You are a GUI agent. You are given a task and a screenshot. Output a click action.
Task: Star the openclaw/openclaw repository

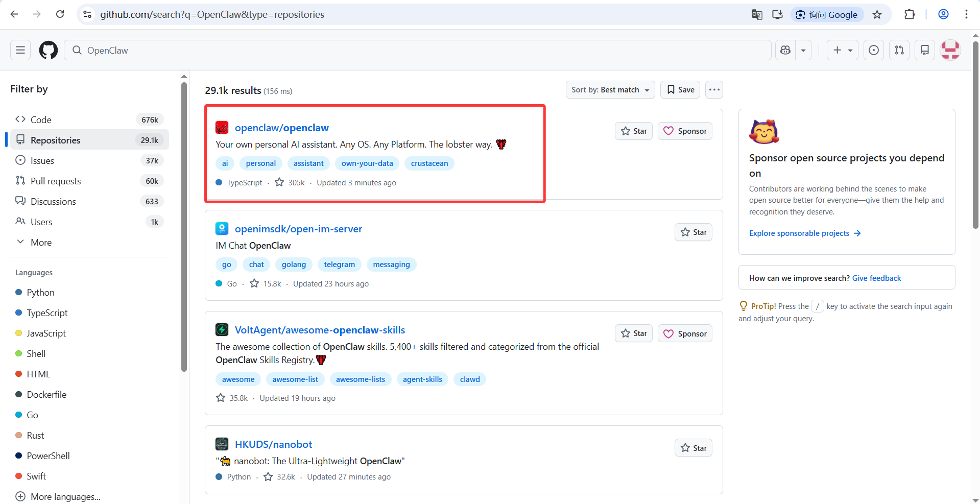pos(634,131)
